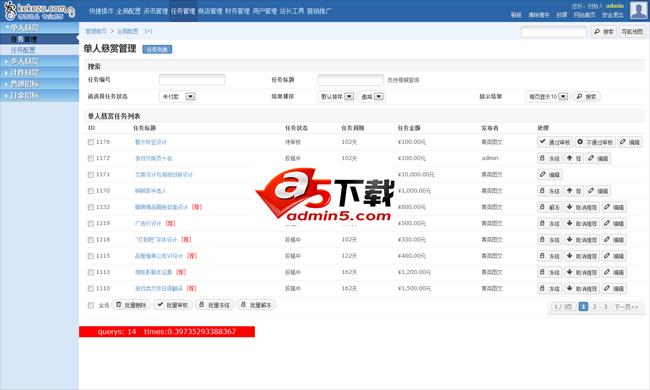Image resolution: width=650 pixels, height=390 pixels.
Task: Open the 导航地图 navigation map button
Action: 632,31
